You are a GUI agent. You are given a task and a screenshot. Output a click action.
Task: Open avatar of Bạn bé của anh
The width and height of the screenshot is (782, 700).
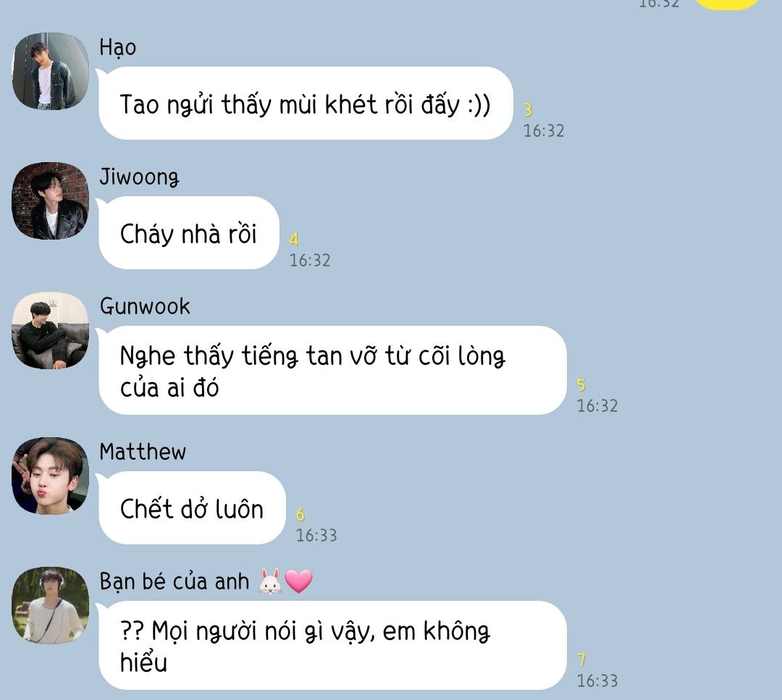pos(51,605)
